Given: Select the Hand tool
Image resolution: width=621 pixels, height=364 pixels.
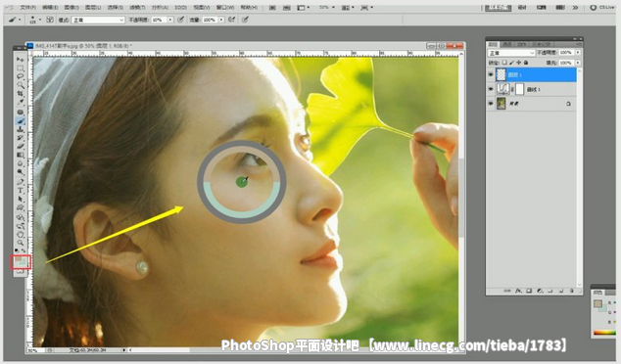Looking at the screenshot, I should point(20,235).
